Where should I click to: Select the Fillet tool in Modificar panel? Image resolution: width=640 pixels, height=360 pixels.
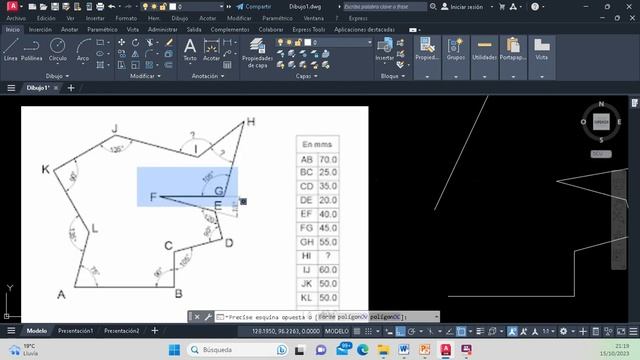pos(149,53)
